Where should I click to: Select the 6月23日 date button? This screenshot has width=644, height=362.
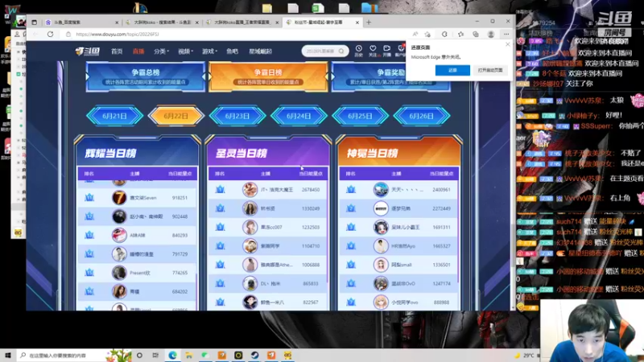pyautogui.click(x=237, y=116)
